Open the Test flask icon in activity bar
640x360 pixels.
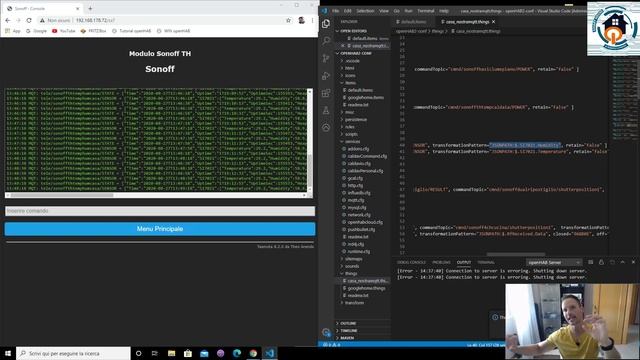[326, 110]
